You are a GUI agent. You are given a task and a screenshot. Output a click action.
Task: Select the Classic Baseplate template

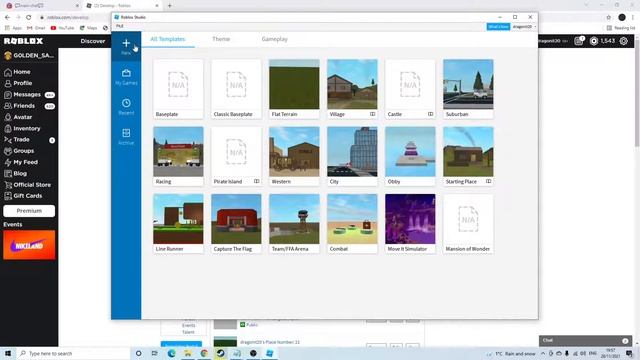236,89
